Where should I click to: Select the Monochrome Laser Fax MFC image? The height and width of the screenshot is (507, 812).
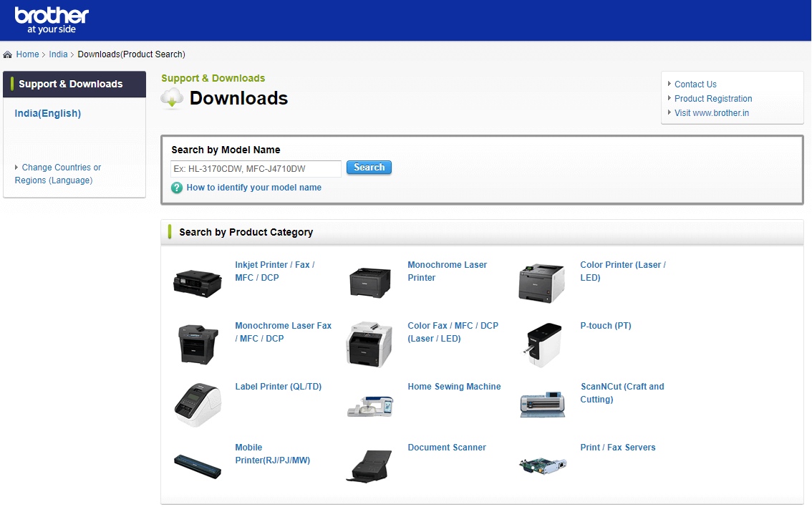[198, 344]
